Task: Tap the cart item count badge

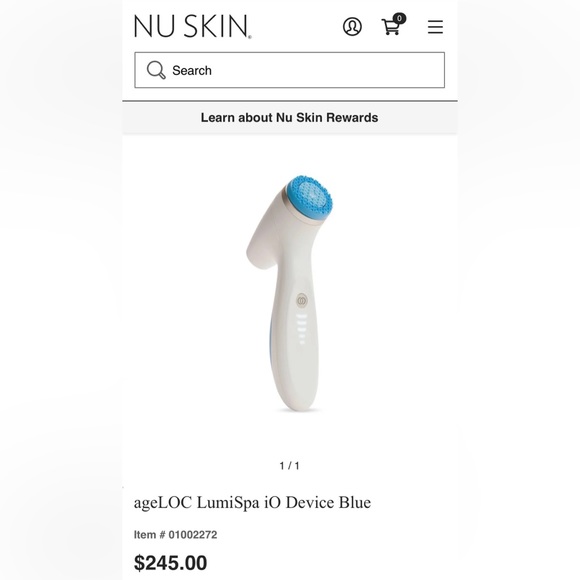Action: pyautogui.click(x=399, y=18)
